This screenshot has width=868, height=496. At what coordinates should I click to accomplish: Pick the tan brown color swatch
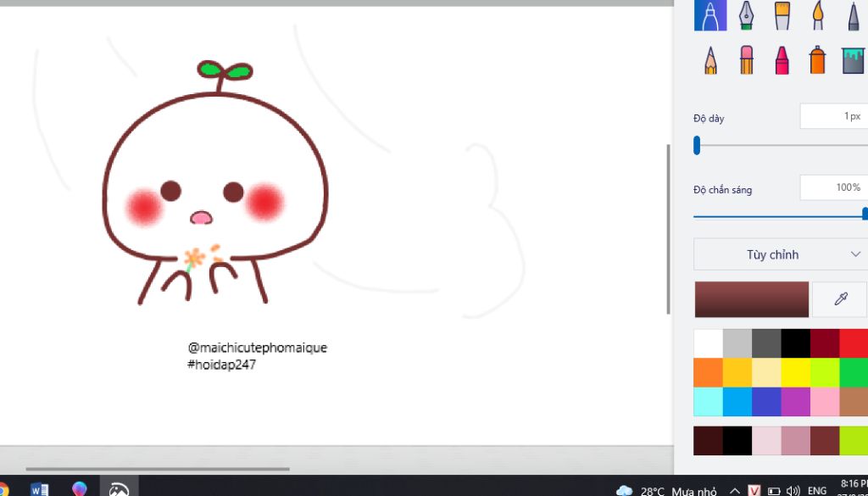click(x=854, y=402)
